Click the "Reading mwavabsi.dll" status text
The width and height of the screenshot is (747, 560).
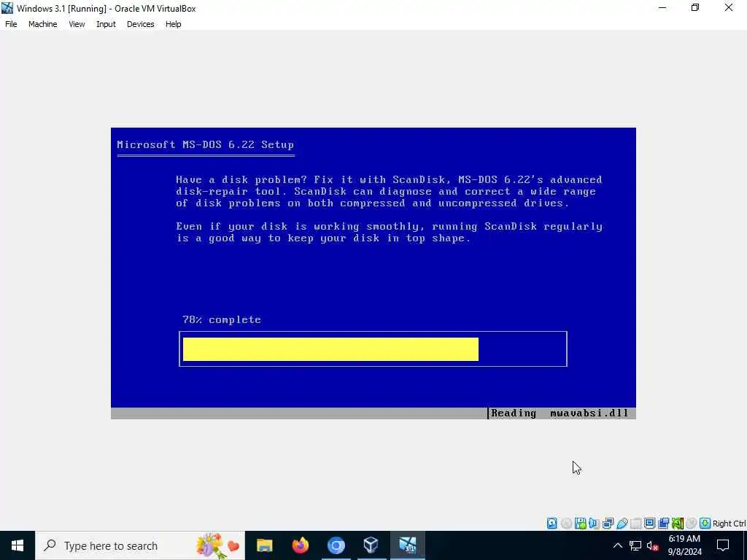pyautogui.click(x=560, y=413)
